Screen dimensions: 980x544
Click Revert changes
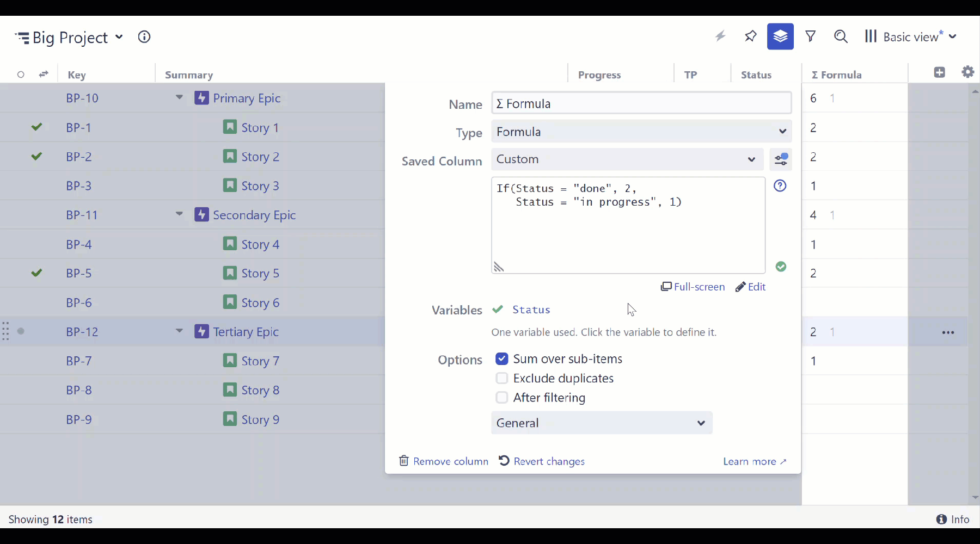click(542, 461)
